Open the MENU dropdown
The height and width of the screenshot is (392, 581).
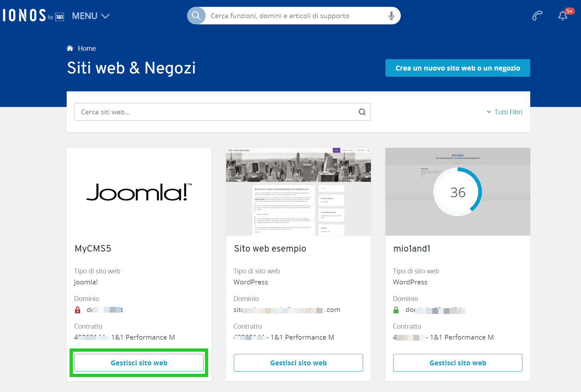coord(91,16)
